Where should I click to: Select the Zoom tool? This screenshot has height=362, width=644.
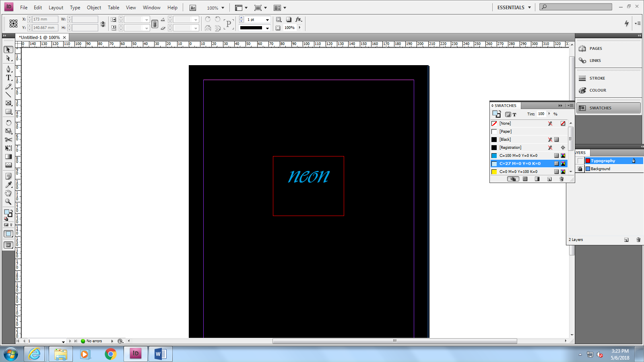coord(8,202)
